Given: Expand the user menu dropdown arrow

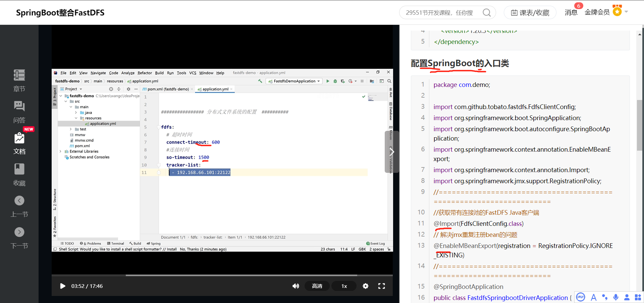Looking at the screenshot, I should click(x=626, y=12).
